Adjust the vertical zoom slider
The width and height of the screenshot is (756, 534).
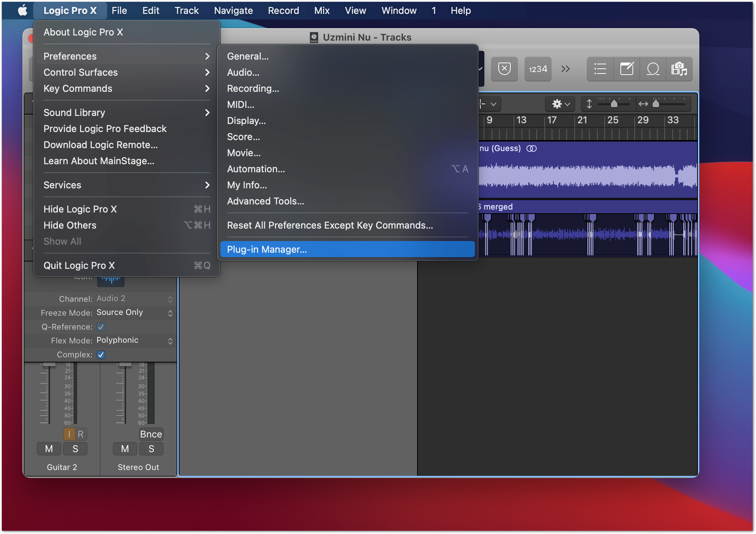pos(614,104)
